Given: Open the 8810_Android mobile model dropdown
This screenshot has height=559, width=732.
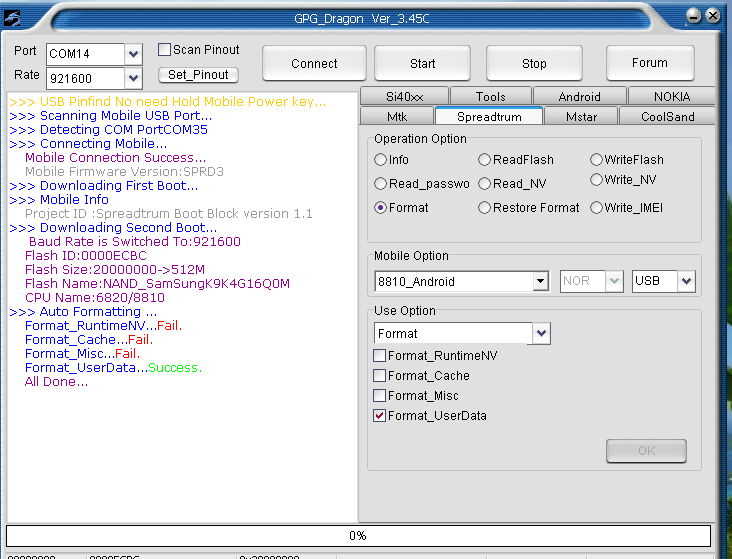Looking at the screenshot, I should coord(541,282).
